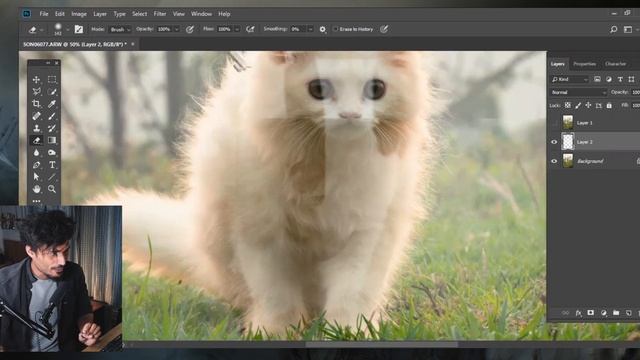
Task: Switch to the Properties panel tab
Action: 584,64
